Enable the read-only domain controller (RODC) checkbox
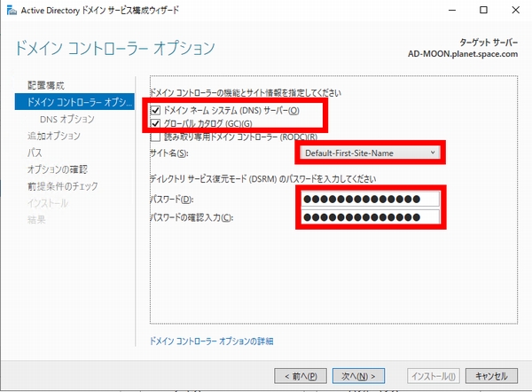This screenshot has height=392, width=532. tap(155, 137)
